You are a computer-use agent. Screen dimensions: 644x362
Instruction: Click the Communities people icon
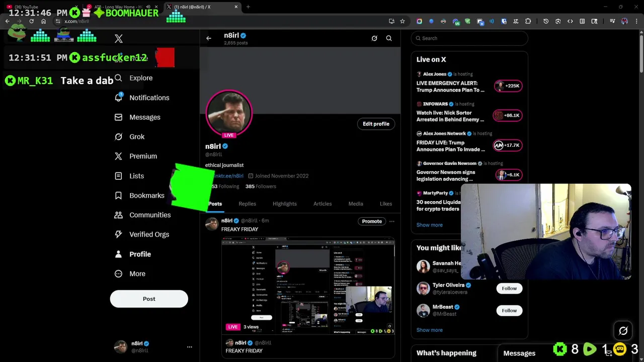118,215
